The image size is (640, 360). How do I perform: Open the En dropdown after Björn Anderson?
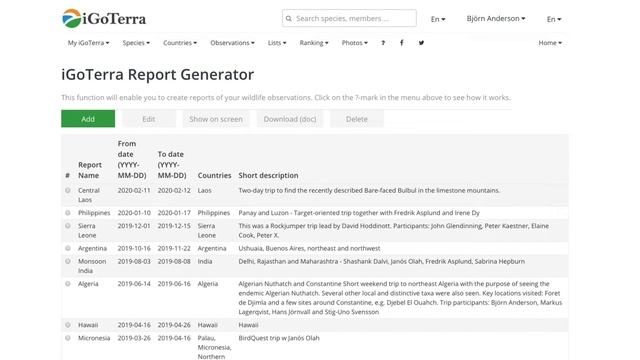[x=554, y=19]
